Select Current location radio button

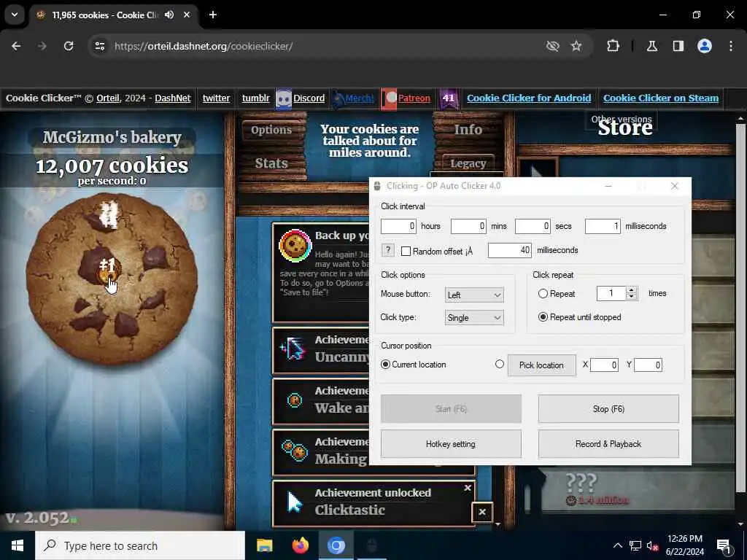pyautogui.click(x=385, y=365)
